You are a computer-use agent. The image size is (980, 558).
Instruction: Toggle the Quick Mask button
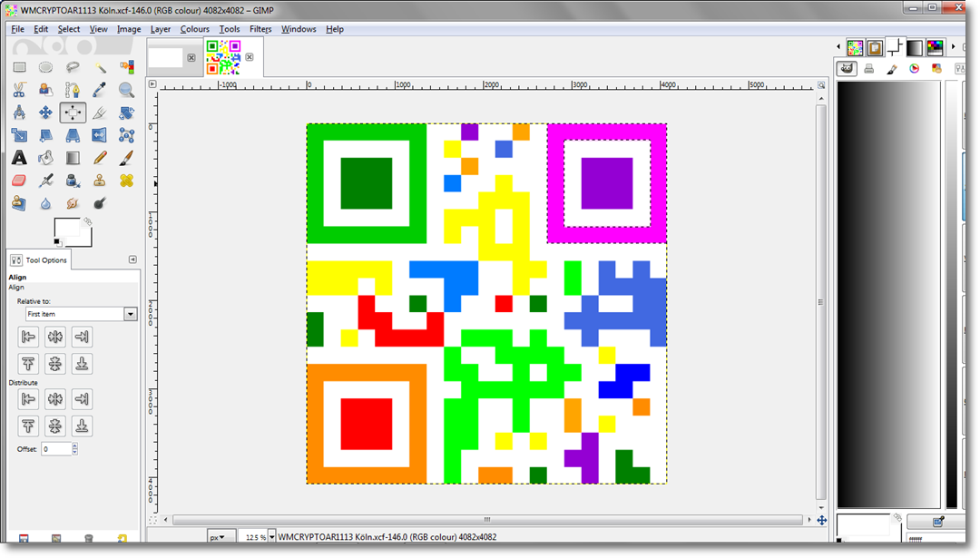click(x=152, y=519)
